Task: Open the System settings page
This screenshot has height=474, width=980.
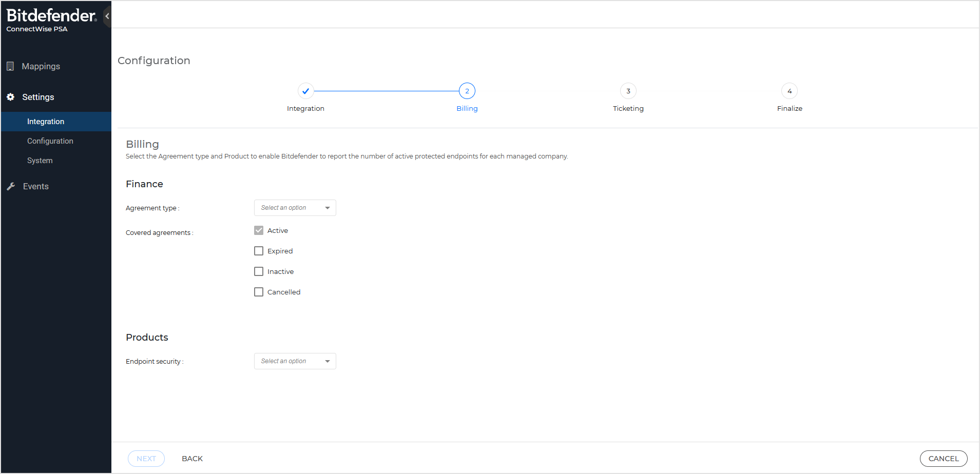Action: pyautogui.click(x=40, y=160)
